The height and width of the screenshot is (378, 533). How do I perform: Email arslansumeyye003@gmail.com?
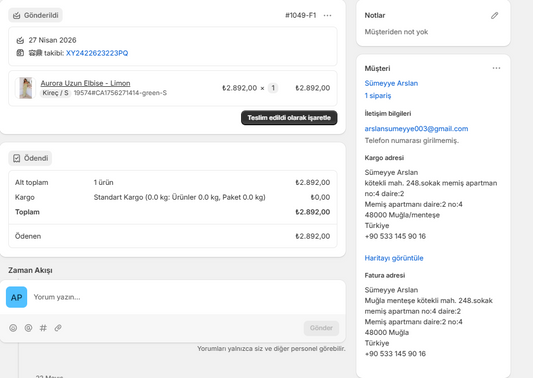[x=416, y=128]
